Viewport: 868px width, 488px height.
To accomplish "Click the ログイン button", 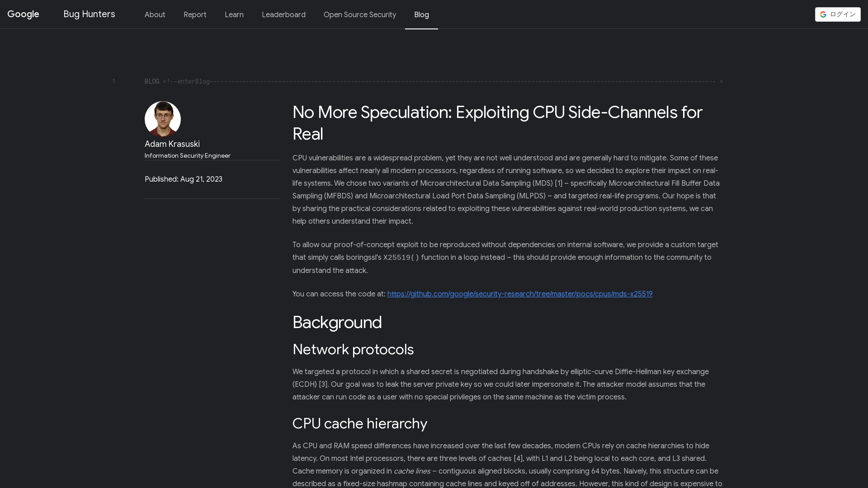I will click(838, 14).
